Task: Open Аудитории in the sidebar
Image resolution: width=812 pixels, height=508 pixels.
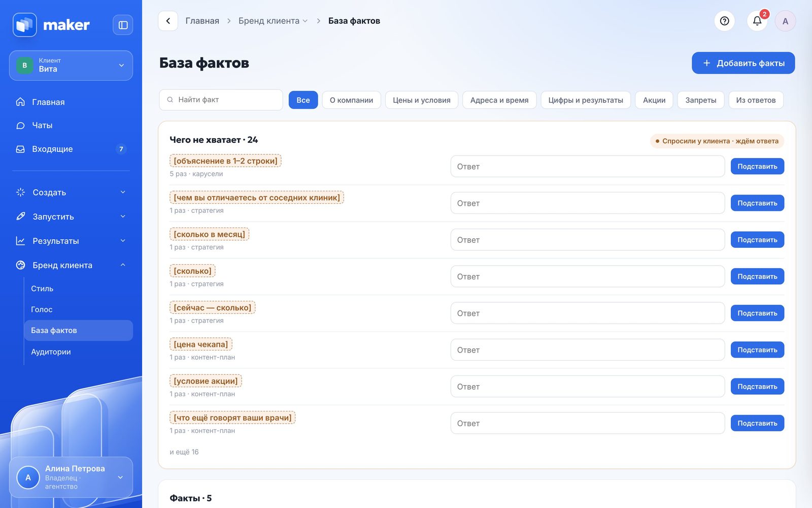Action: point(51,352)
